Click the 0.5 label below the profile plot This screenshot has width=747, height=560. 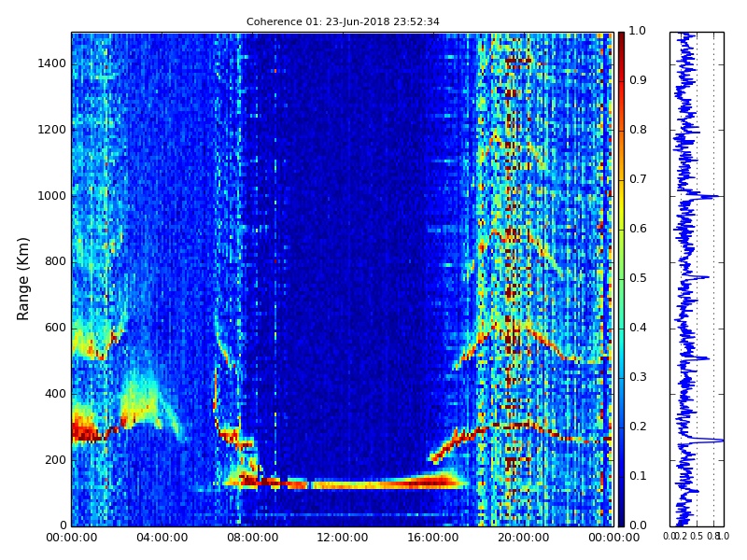(x=697, y=536)
